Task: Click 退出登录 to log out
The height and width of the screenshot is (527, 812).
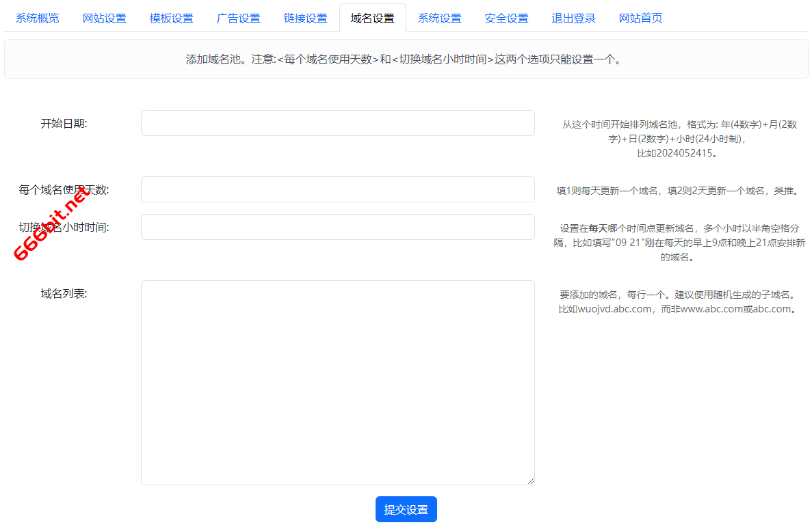Action: coord(573,18)
